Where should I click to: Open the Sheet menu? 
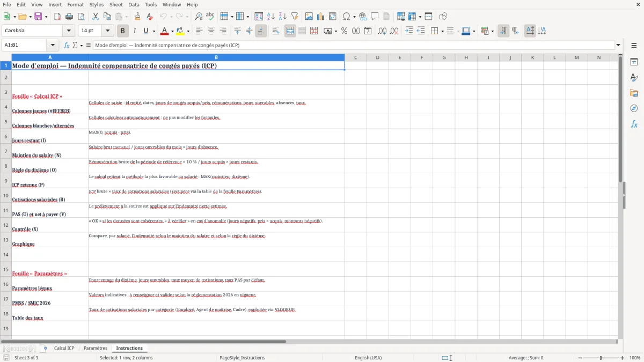click(116, 4)
